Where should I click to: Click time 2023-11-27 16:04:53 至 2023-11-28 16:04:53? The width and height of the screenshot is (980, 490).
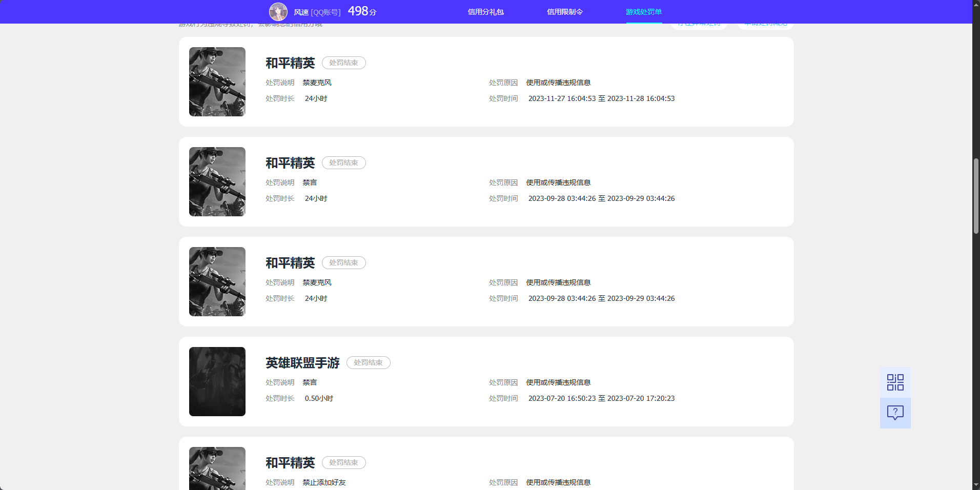[x=601, y=98]
